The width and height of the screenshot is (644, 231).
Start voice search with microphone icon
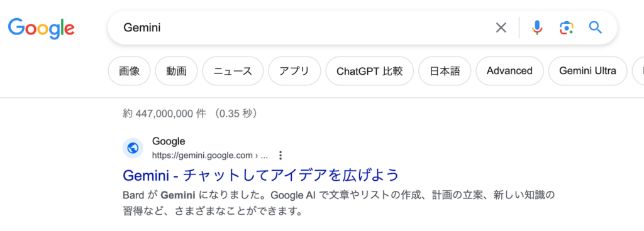pyautogui.click(x=537, y=28)
